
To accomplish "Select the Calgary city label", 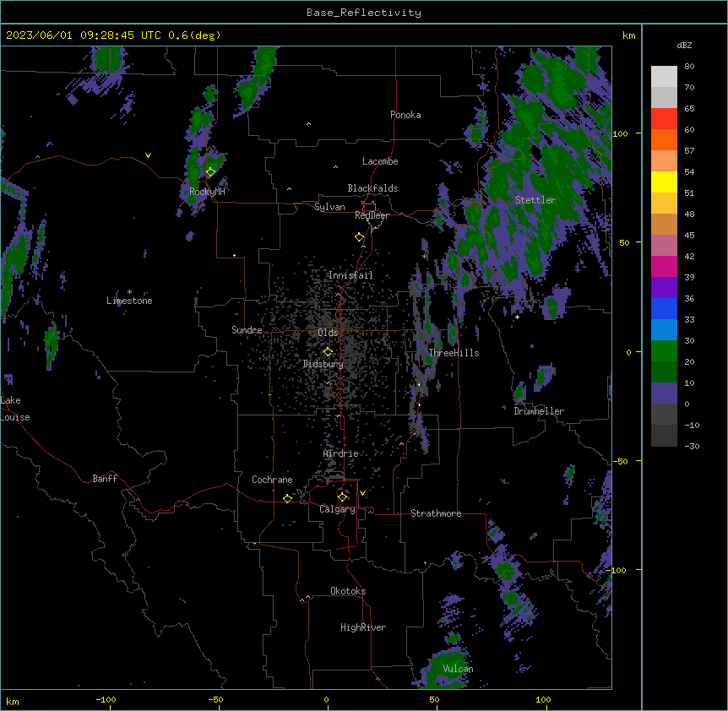I will click(338, 509).
